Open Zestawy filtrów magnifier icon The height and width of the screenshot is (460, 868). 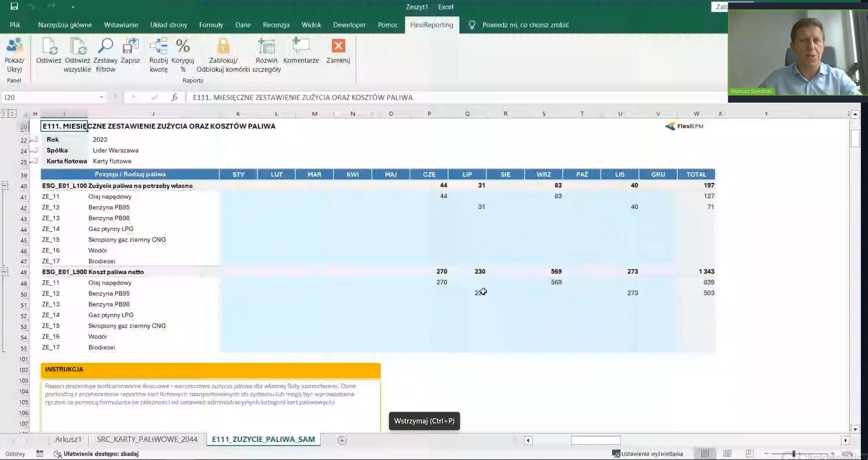pyautogui.click(x=105, y=47)
